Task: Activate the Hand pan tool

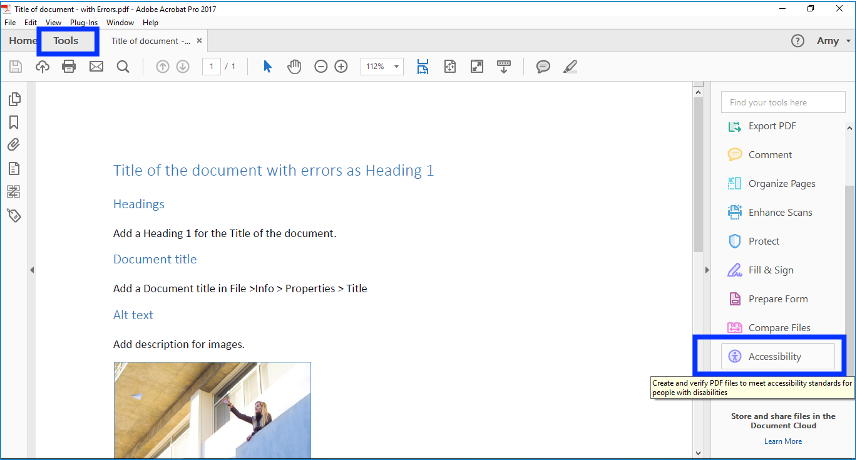Action: click(294, 67)
